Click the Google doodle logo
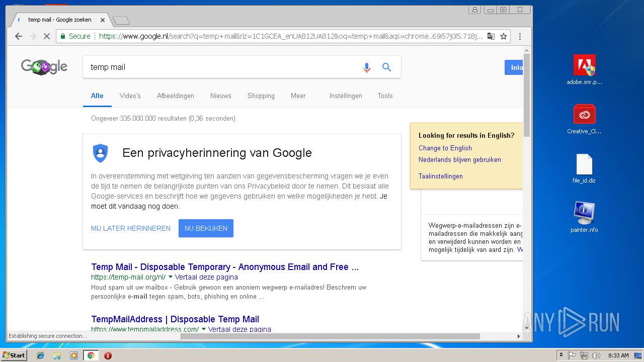644x362 pixels. coord(44,67)
